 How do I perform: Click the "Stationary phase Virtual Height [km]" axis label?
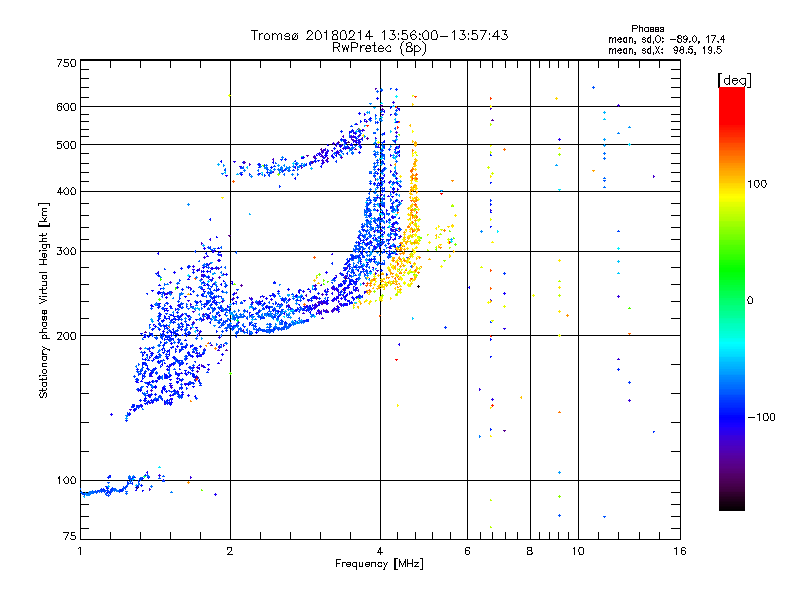coord(44,300)
